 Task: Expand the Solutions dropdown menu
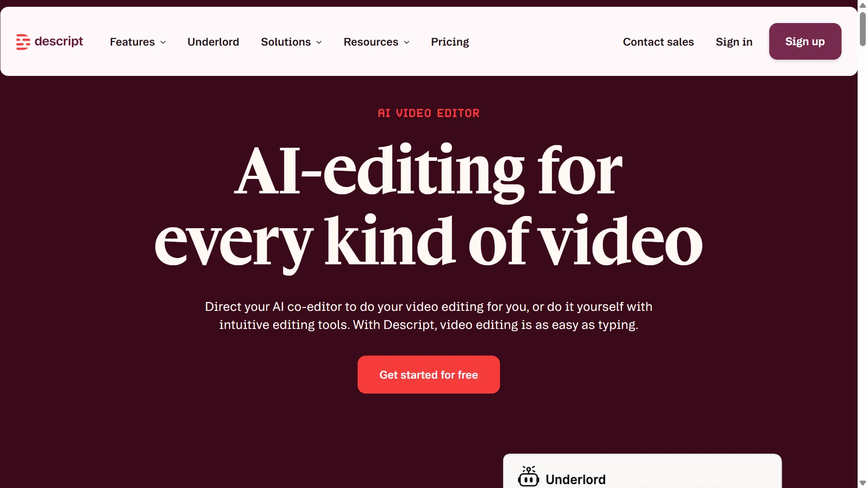point(292,42)
